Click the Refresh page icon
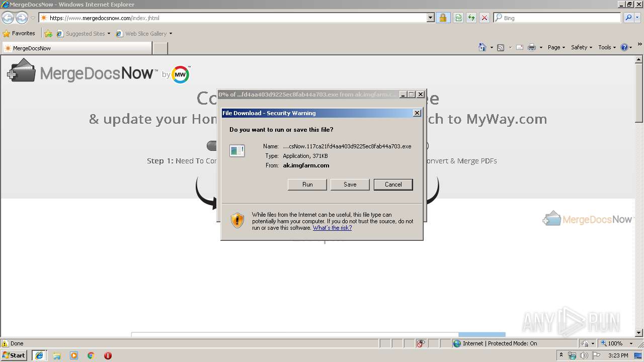This screenshot has height=362, width=644. (x=471, y=18)
